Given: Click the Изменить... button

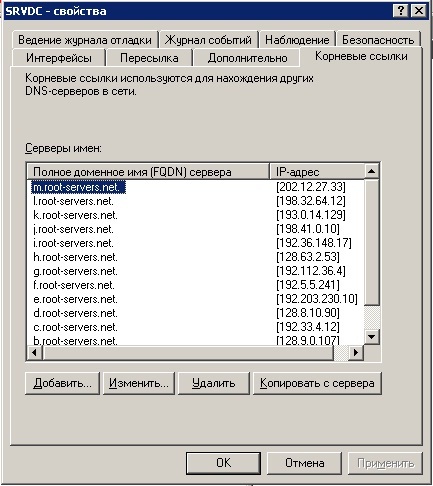Looking at the screenshot, I should pyautogui.click(x=139, y=383).
